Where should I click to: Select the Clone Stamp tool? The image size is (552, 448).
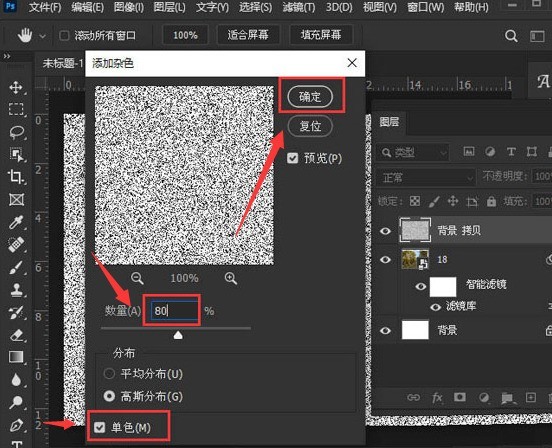click(16, 290)
